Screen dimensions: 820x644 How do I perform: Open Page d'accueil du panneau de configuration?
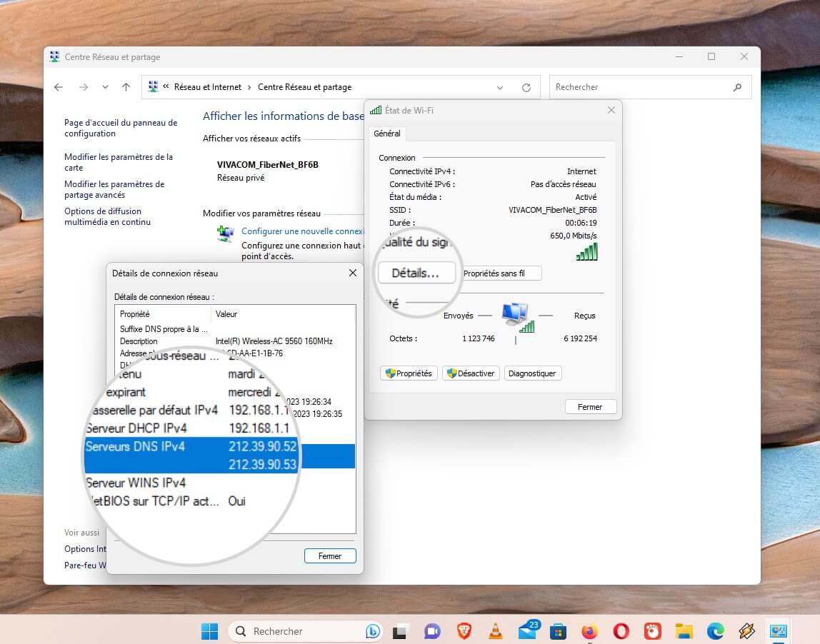121,128
